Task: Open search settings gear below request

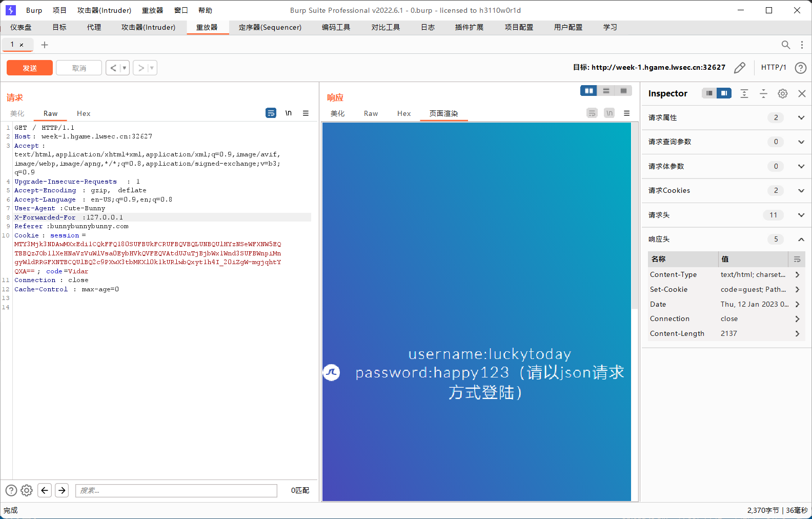Action: coord(27,490)
